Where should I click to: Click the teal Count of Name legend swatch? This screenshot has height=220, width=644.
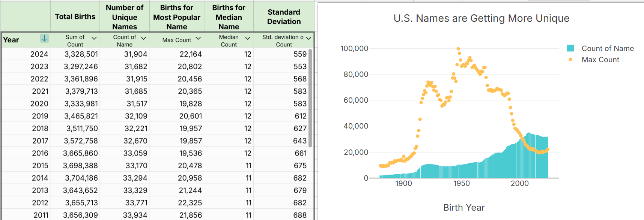click(x=570, y=48)
